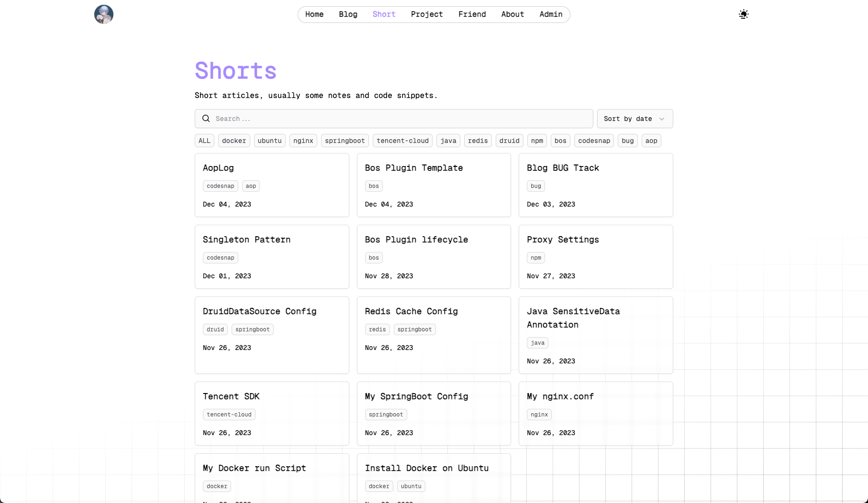Filter by the redis tag

pyautogui.click(x=478, y=141)
